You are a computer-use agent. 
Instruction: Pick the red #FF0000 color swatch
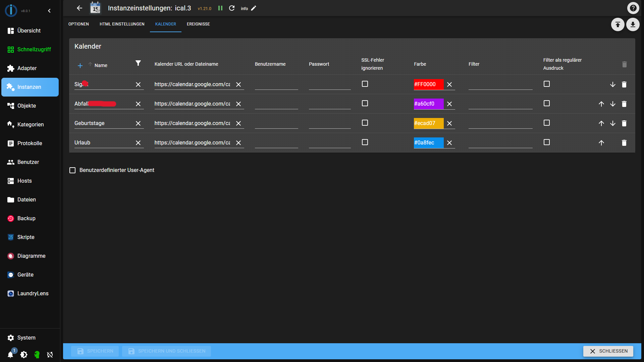point(428,84)
